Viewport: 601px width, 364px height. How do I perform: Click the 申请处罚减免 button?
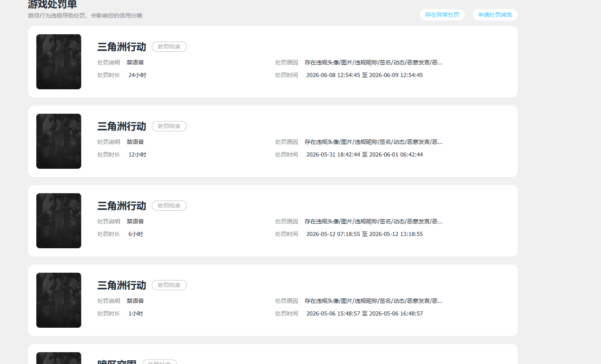[x=495, y=15]
